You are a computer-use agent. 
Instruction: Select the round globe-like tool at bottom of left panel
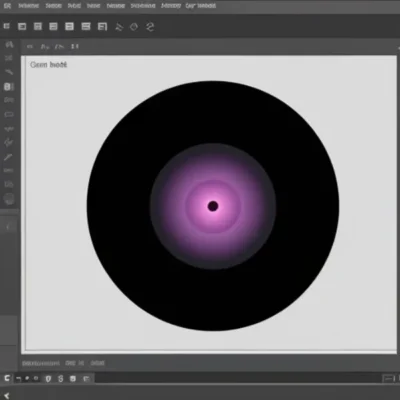pyautogui.click(x=9, y=199)
